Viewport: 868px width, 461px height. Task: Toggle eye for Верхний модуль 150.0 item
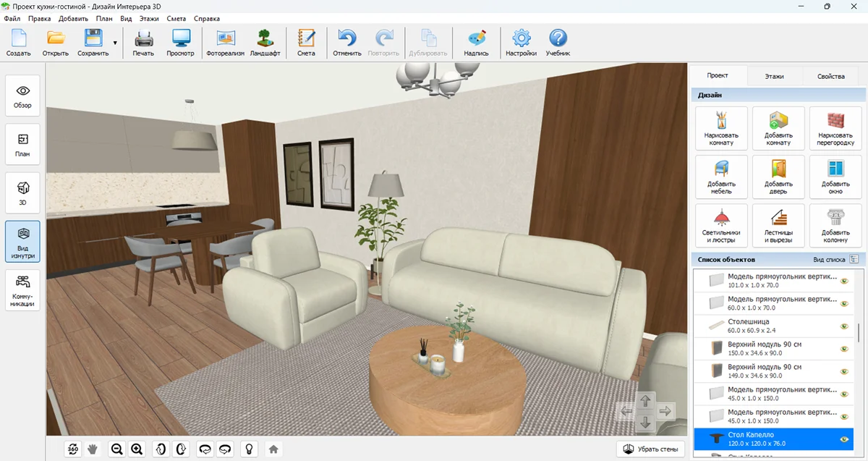(843, 349)
